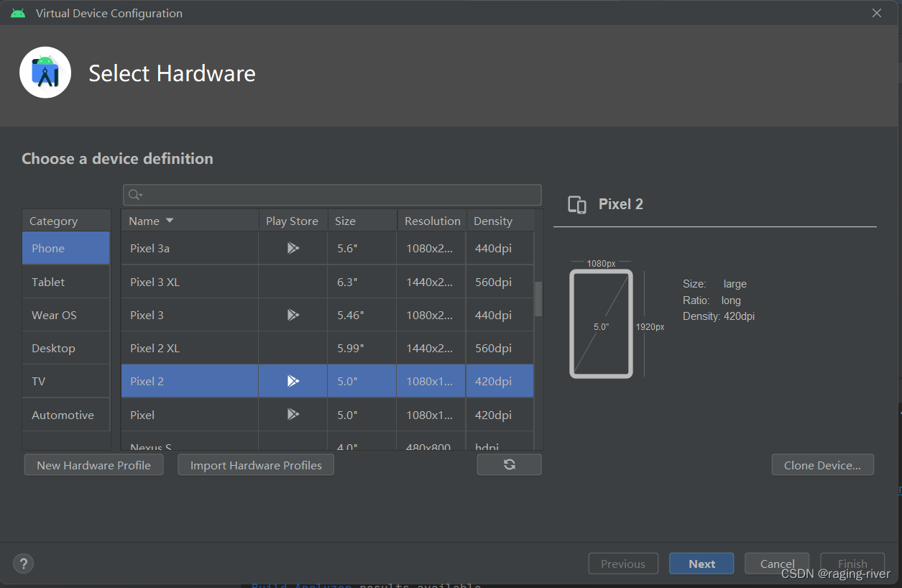Screen dimensions: 902x588
Task: Click the refresh device list icon button
Action: tap(509, 464)
